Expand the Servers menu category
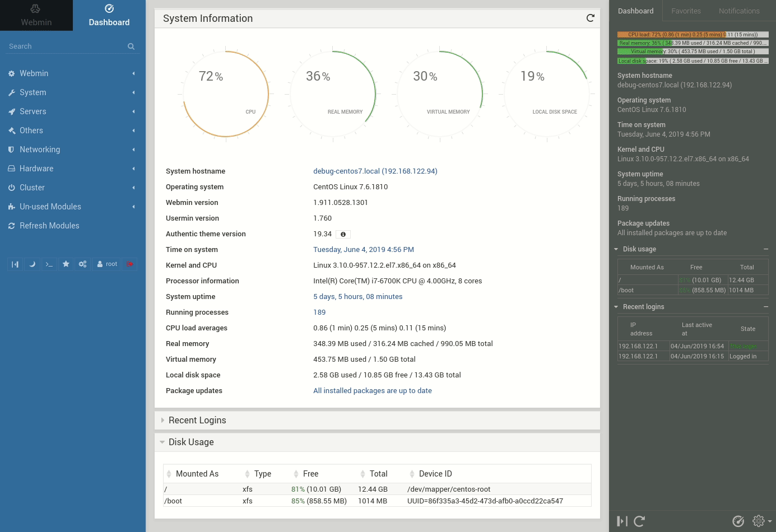 point(73,111)
